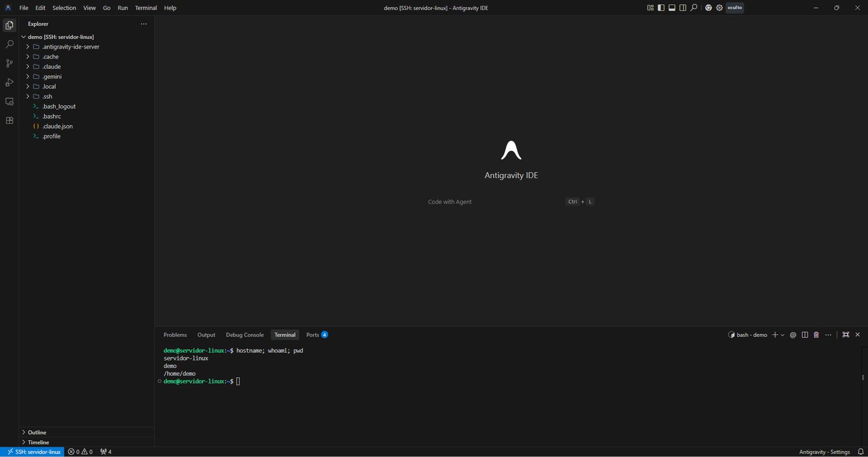868x457 pixels.
Task: Maximize the terminal panel size
Action: coord(845,335)
